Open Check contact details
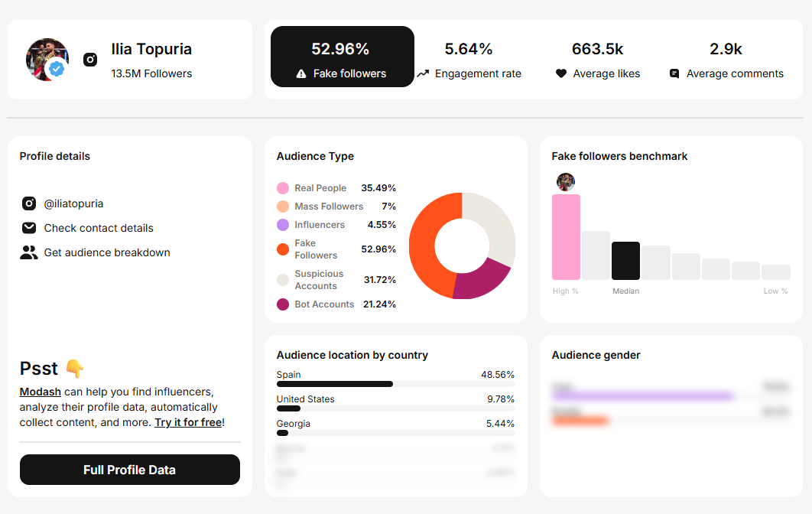Viewport: 812px width, 514px height. (99, 228)
